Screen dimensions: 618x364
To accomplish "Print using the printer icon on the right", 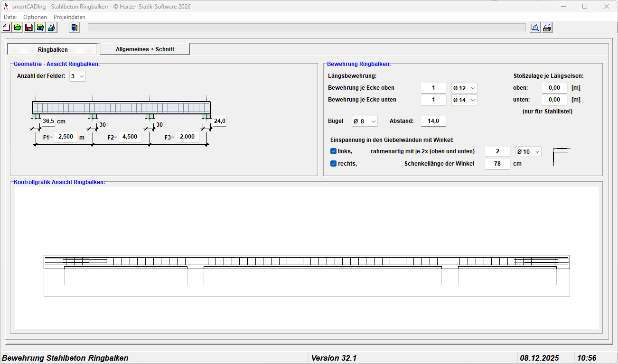I will point(547,28).
